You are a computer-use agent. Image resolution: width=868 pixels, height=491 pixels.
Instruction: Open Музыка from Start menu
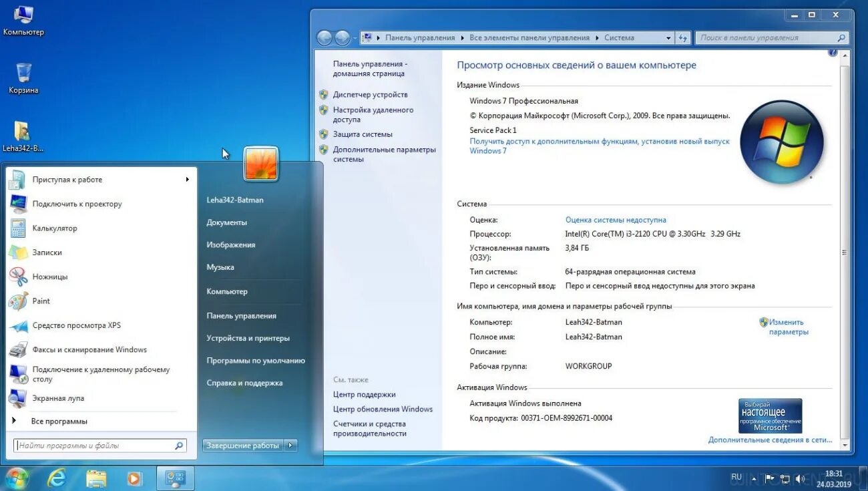[220, 267]
